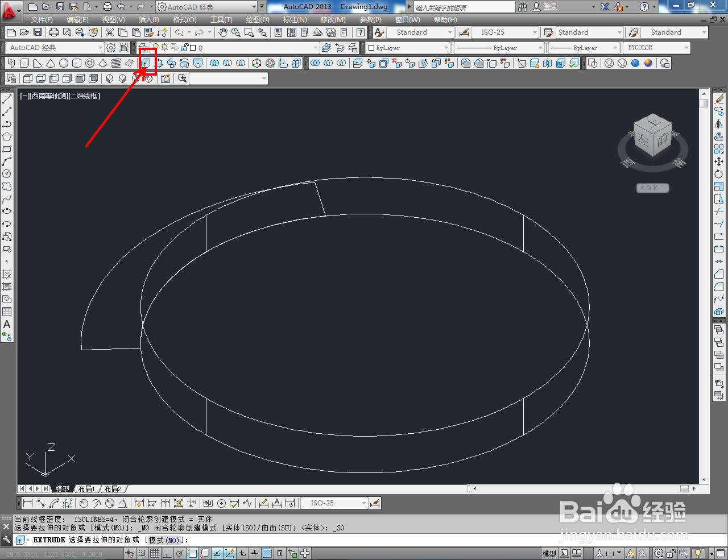Viewport: 728px width, 560px height.
Task: Open the 绘图(D) menu
Action: pos(258,20)
